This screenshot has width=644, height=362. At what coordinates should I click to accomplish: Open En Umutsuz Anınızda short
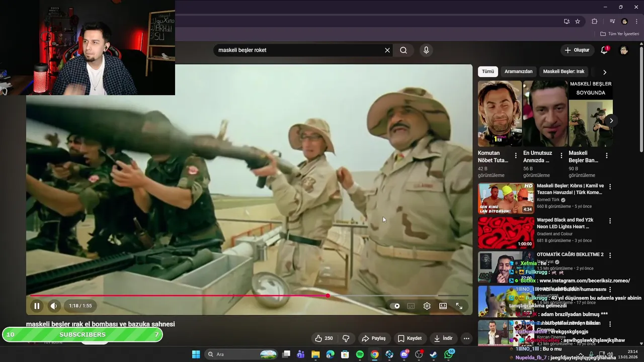click(x=545, y=114)
